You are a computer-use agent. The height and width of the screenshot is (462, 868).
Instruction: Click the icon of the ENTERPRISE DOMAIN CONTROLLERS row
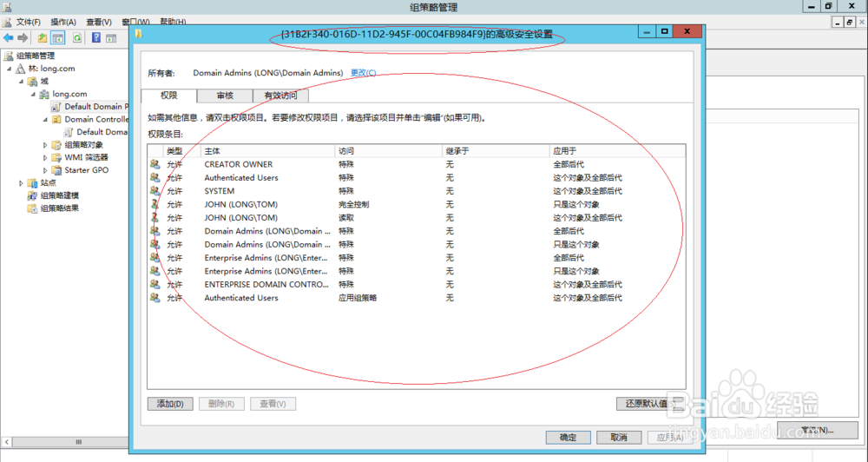[155, 284]
